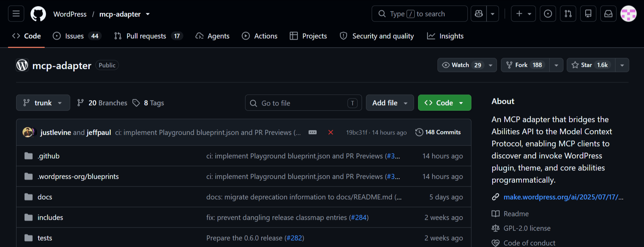The height and width of the screenshot is (247, 644).
Task: Open the global navigation hamburger menu
Action: 16,14
